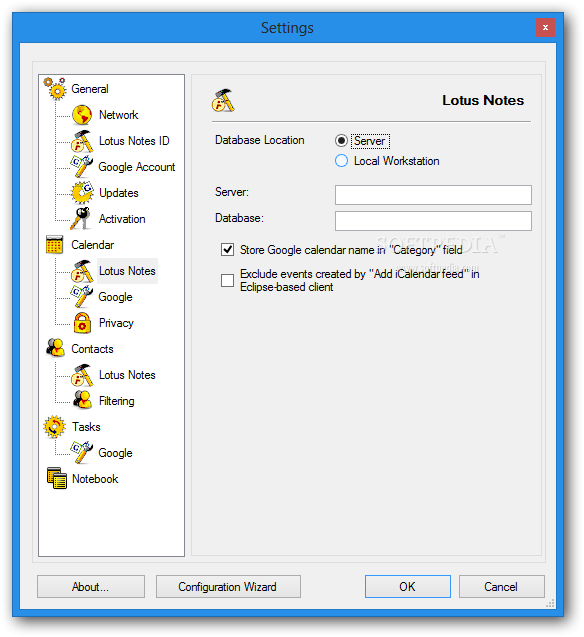Click the Lotus Notes icon under Contacts

[x=82, y=375]
